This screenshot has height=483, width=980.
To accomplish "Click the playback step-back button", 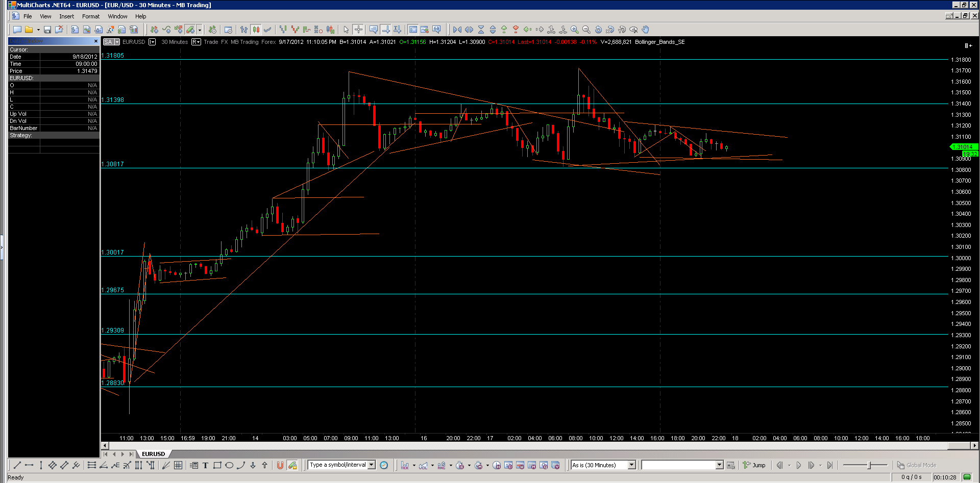I will (x=779, y=465).
